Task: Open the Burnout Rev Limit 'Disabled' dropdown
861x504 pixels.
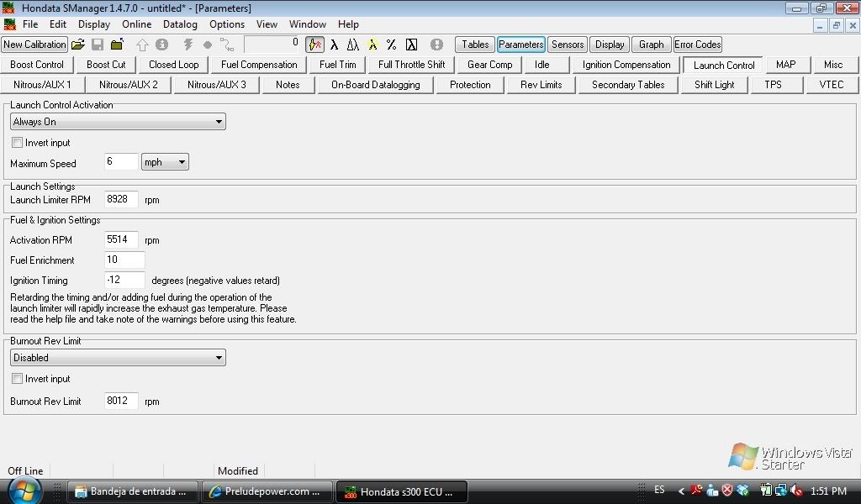Action: click(118, 358)
